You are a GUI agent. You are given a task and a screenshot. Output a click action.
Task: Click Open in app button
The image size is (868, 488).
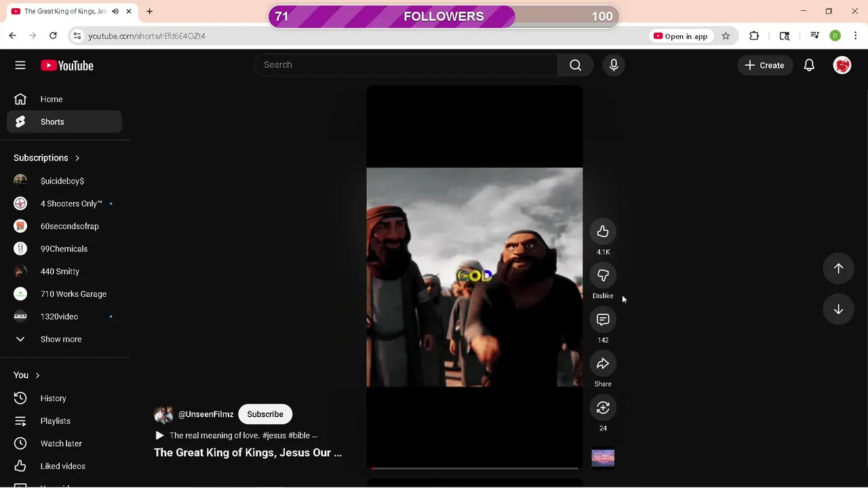(x=680, y=36)
